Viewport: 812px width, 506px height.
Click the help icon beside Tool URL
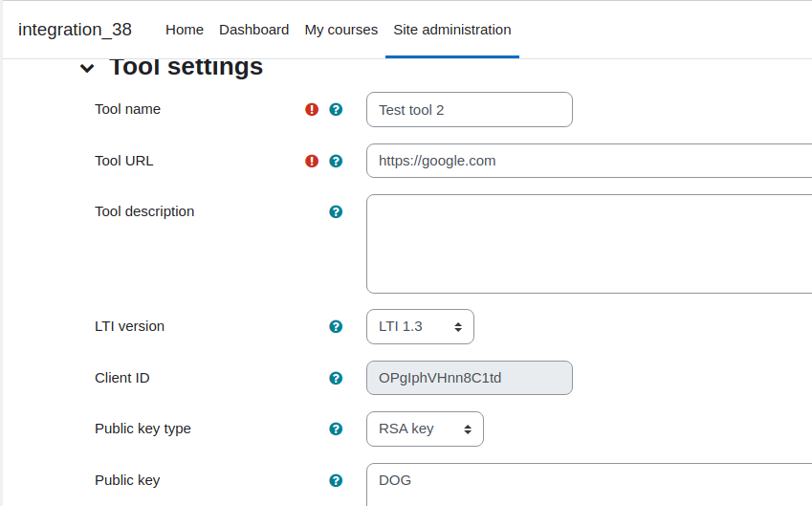pos(336,161)
